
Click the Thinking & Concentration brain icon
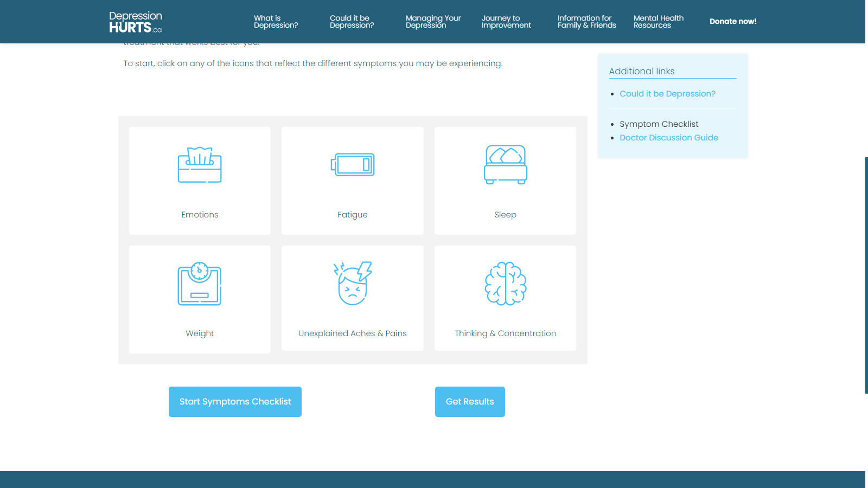(x=505, y=284)
